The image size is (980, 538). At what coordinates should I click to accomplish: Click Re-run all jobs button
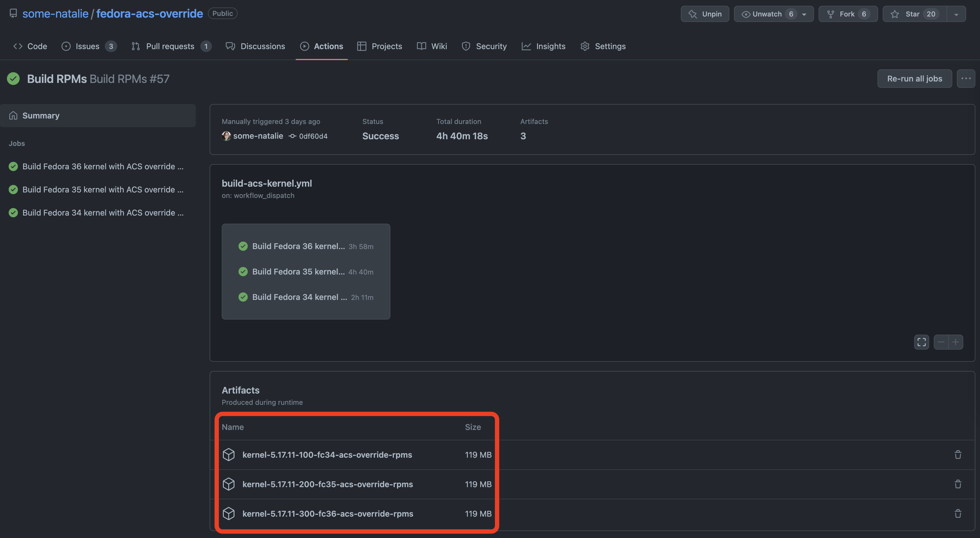(x=914, y=78)
